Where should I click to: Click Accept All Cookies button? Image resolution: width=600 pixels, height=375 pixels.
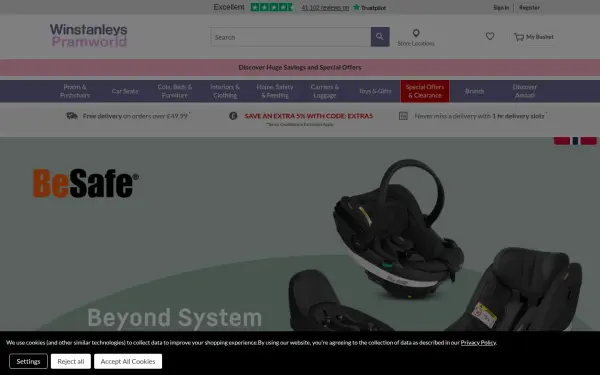(x=128, y=361)
